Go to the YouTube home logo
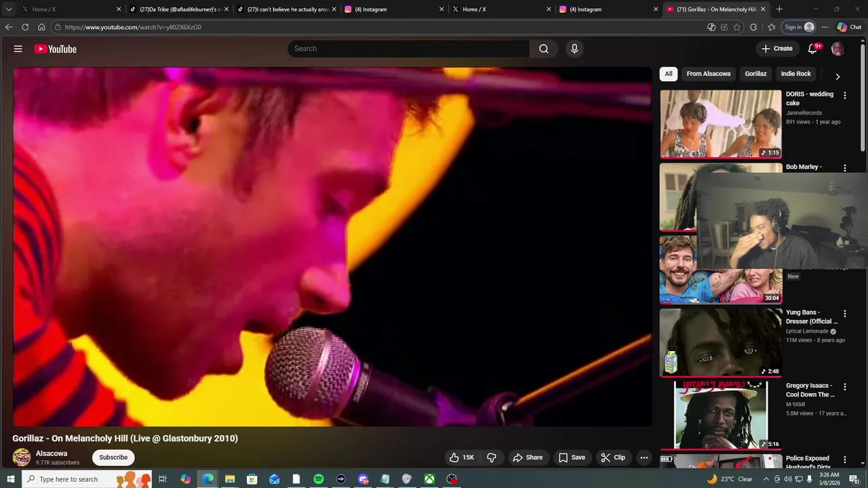This screenshot has height=488, width=868. pos(55,49)
